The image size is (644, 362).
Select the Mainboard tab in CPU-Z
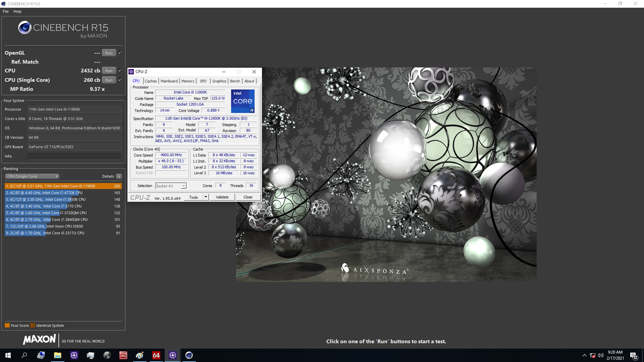pos(168,81)
